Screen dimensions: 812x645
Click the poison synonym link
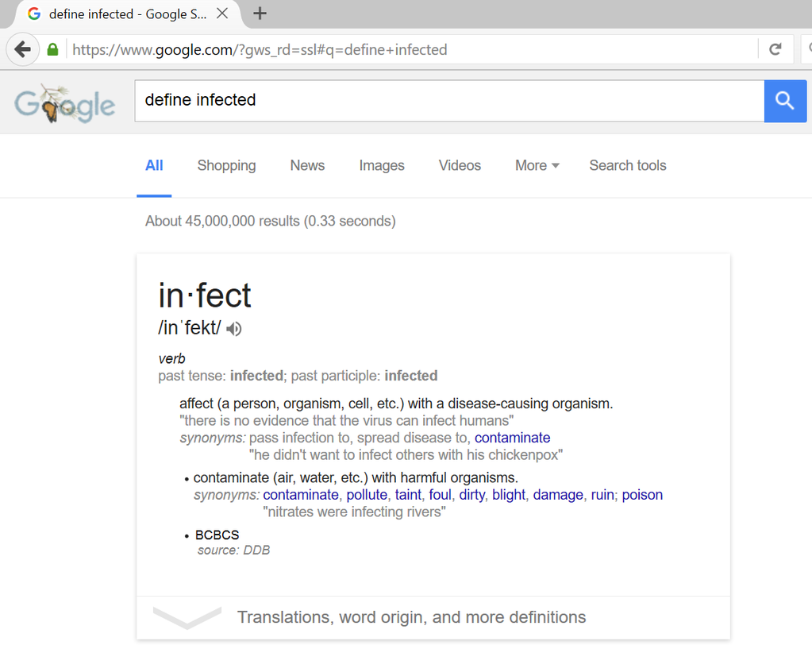tap(642, 495)
